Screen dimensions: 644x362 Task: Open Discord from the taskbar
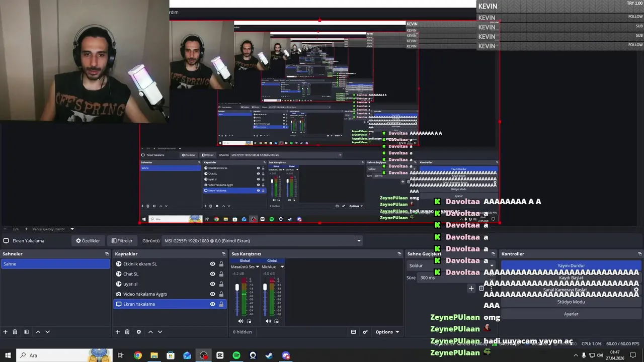tap(286, 355)
